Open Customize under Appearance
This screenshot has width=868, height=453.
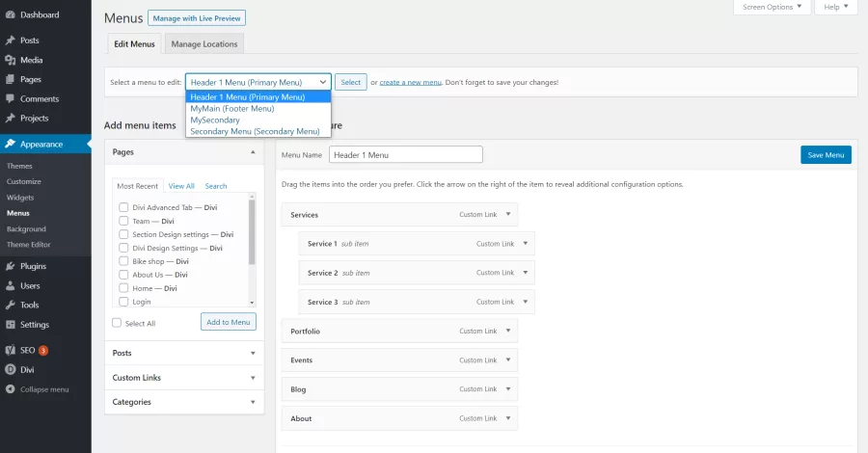click(24, 181)
